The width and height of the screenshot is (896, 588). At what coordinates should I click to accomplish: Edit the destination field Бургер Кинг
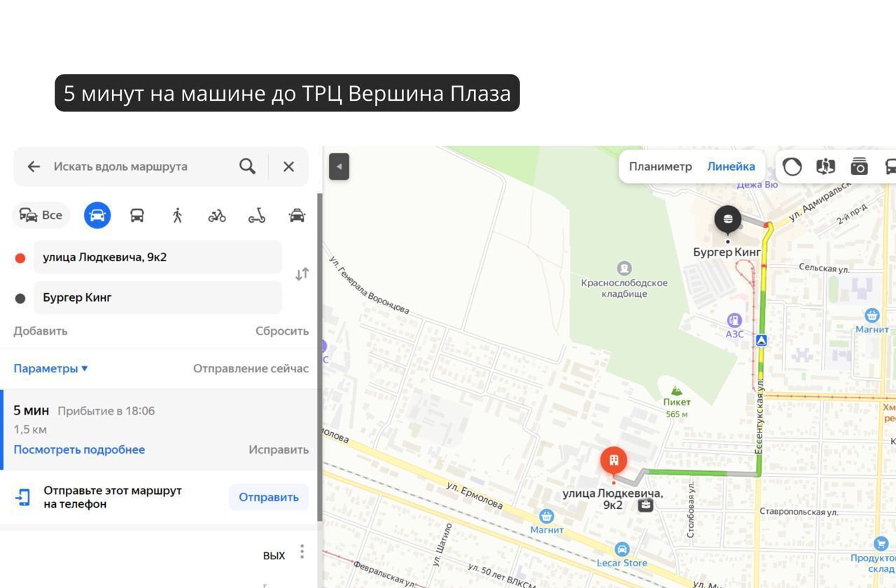(x=157, y=297)
